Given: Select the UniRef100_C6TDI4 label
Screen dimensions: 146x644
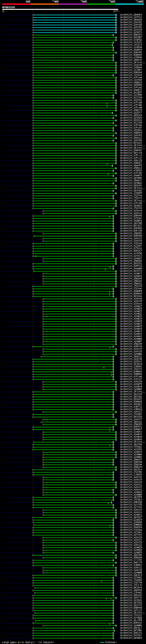Looking at the screenshot, I should click(x=131, y=75).
